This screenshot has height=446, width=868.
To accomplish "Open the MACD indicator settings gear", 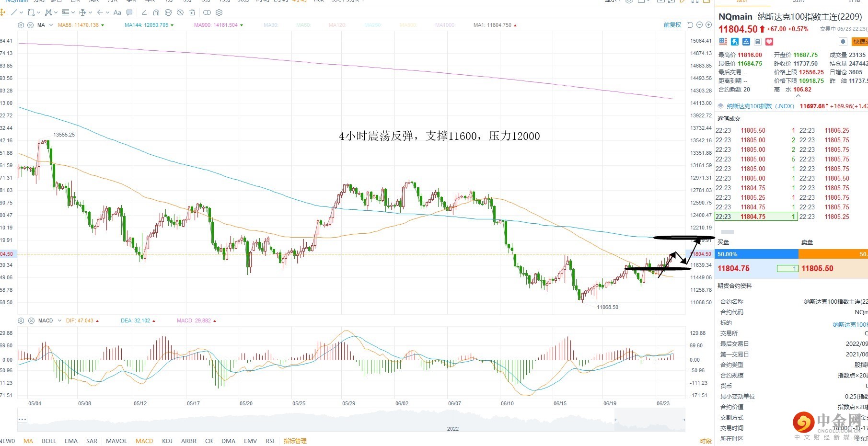I will (21, 320).
